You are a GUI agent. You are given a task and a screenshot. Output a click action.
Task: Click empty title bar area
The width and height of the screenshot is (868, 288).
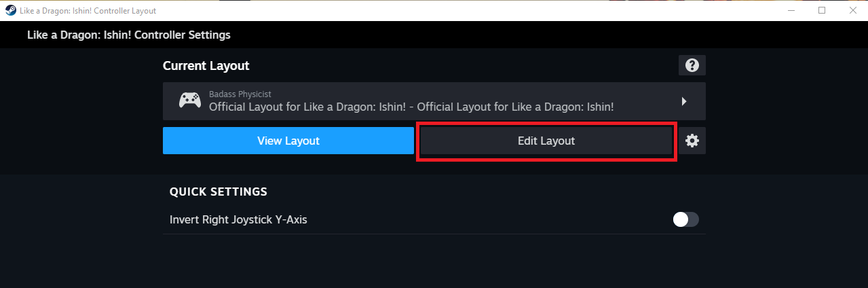(x=475, y=10)
